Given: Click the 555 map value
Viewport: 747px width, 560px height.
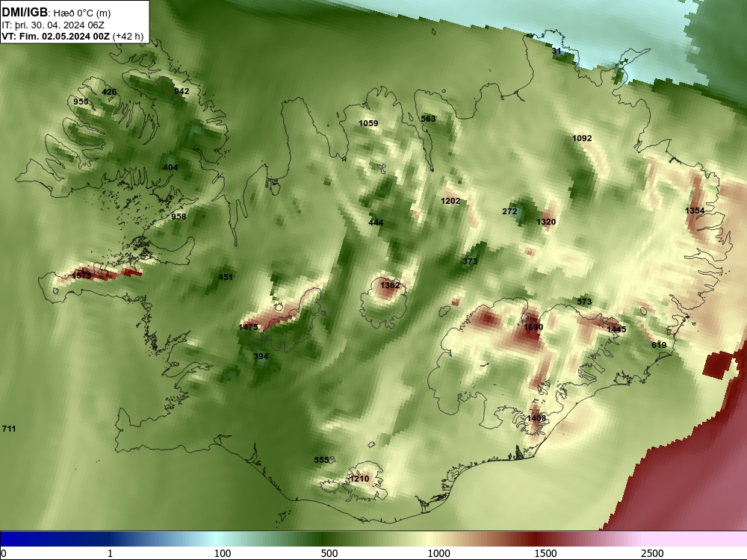Looking at the screenshot, I should pyautogui.click(x=321, y=460).
